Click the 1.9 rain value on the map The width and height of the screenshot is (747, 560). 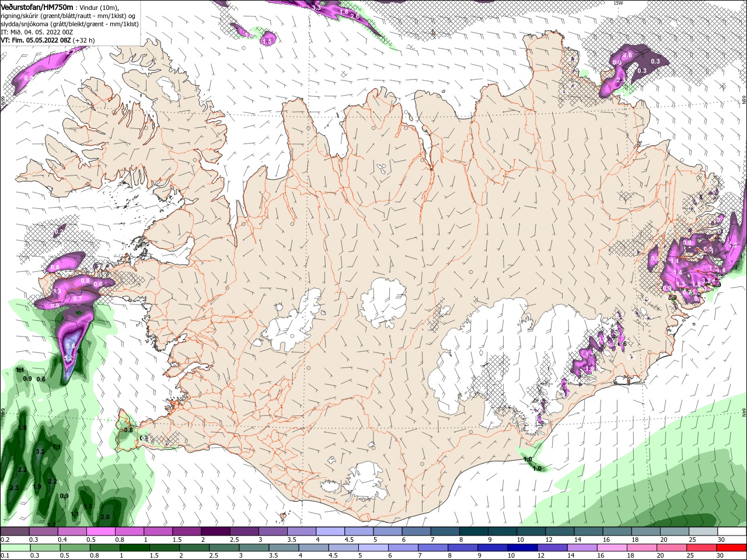(37, 487)
